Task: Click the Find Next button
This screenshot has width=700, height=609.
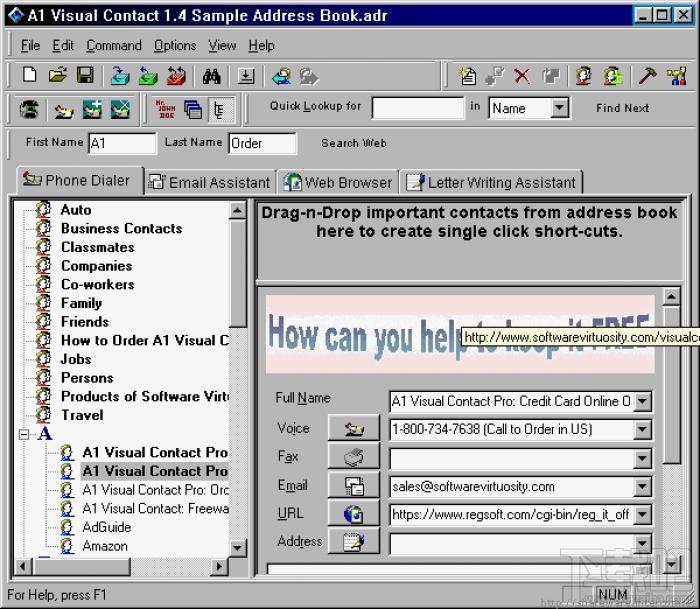Action: 622,108
